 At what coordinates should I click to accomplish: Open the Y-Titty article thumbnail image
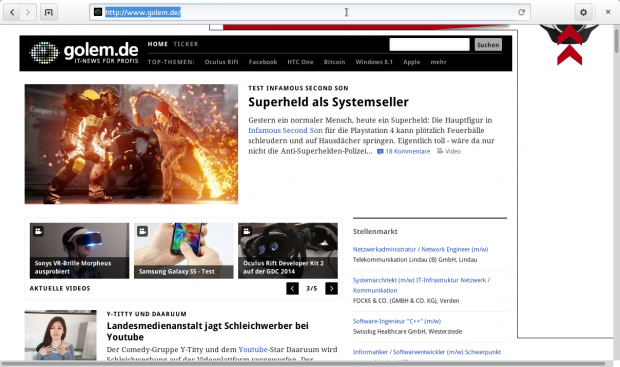pos(60,335)
